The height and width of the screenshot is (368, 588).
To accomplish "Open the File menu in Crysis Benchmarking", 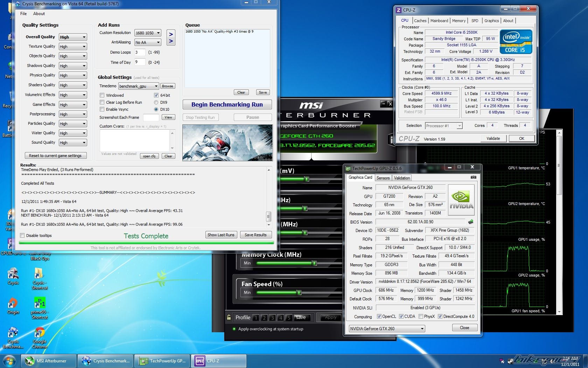I will [23, 14].
